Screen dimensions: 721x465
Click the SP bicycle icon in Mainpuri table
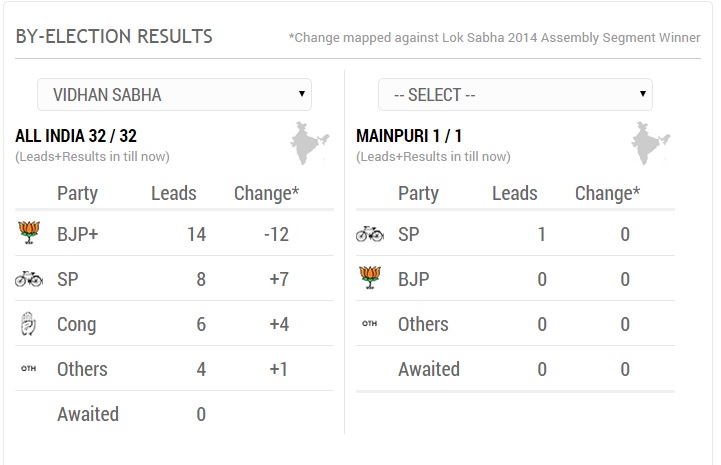click(x=370, y=234)
